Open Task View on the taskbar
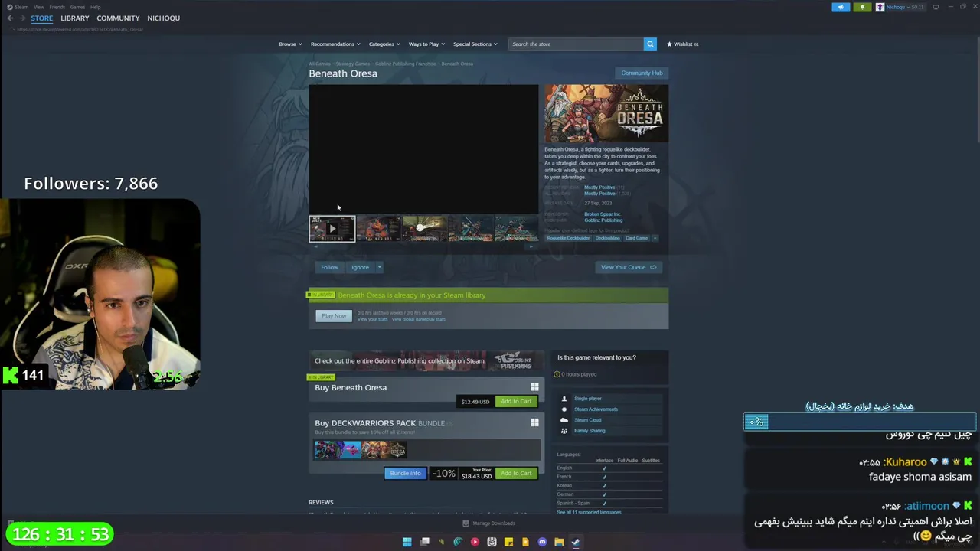The width and height of the screenshot is (980, 551). pos(425,542)
